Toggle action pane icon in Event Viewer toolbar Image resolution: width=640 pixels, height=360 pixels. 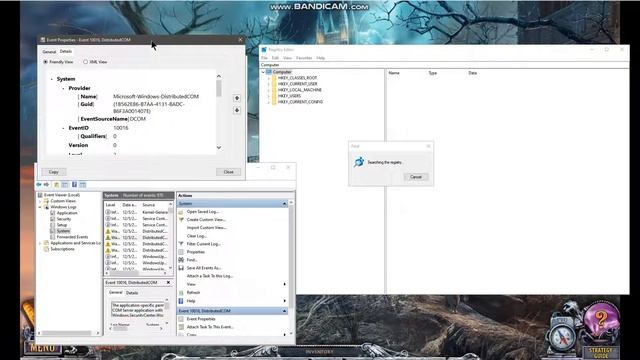point(83,184)
